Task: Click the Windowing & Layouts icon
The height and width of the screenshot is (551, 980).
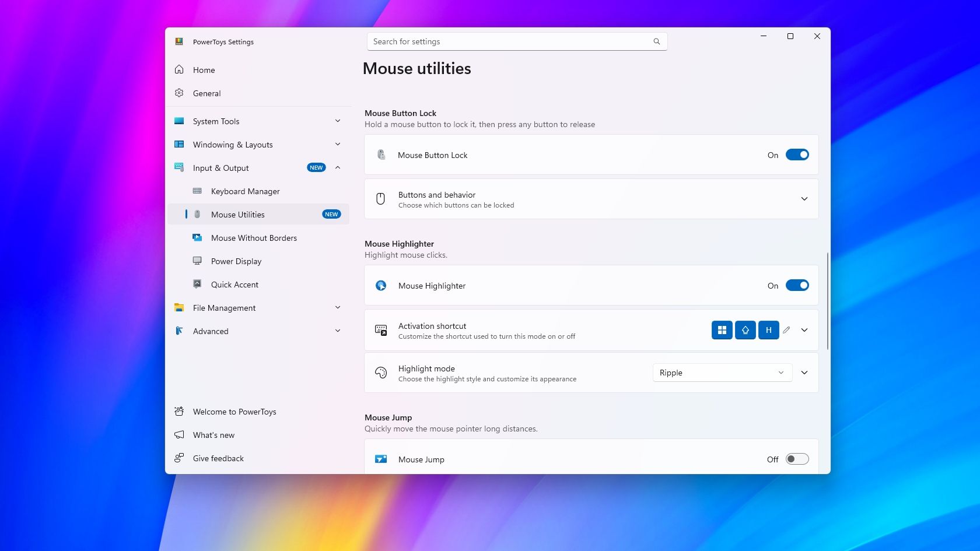Action: (179, 144)
